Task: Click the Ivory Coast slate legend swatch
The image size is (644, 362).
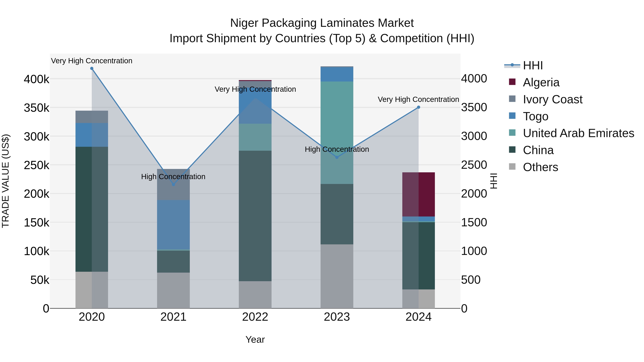Action: [512, 99]
